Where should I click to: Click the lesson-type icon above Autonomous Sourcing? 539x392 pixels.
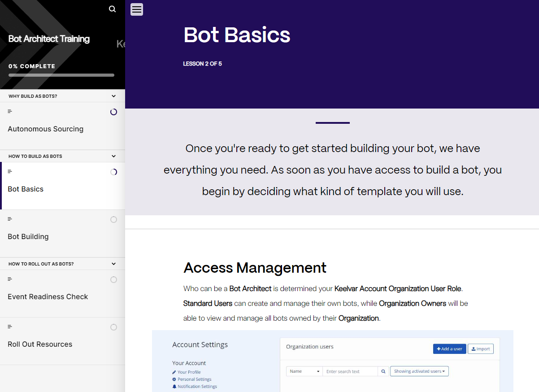point(10,111)
